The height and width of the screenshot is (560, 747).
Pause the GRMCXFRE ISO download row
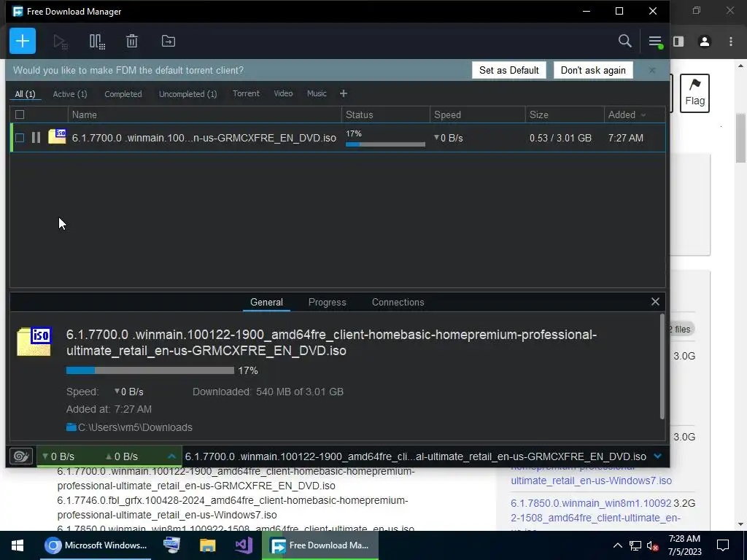coord(36,138)
